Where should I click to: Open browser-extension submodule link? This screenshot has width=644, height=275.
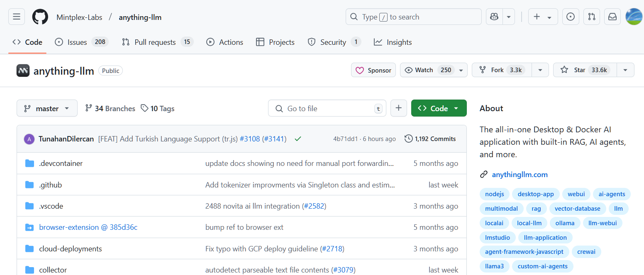click(88, 227)
